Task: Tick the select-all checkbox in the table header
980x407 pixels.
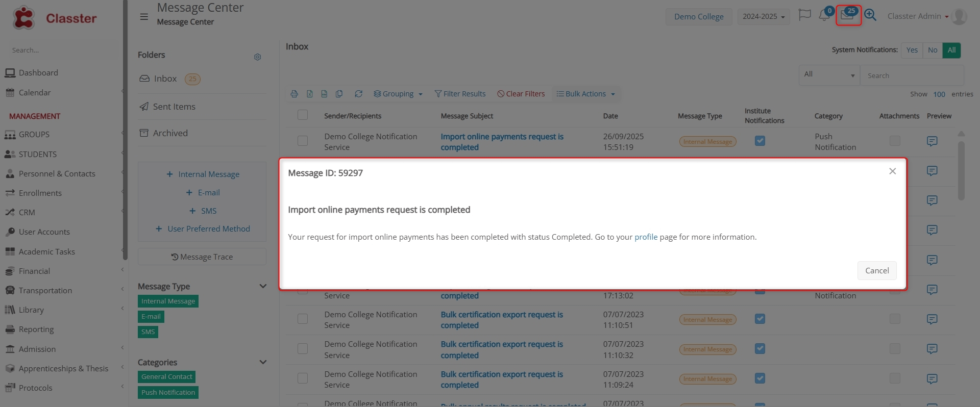Action: (303, 115)
